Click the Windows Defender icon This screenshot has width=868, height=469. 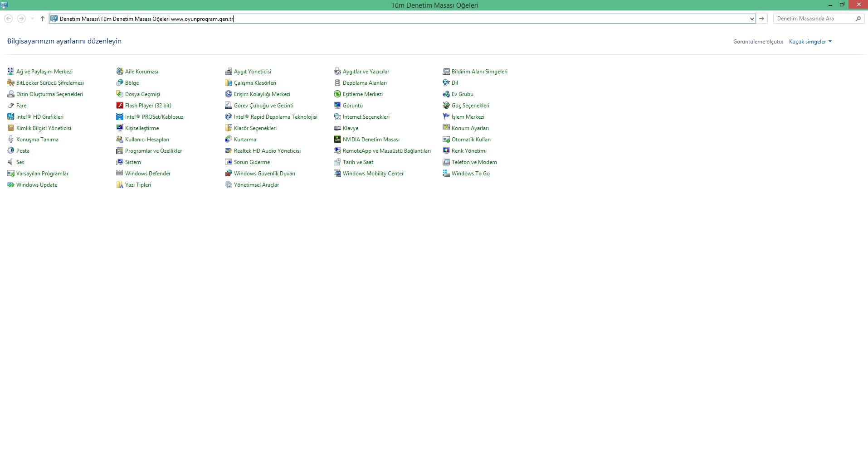(120, 173)
